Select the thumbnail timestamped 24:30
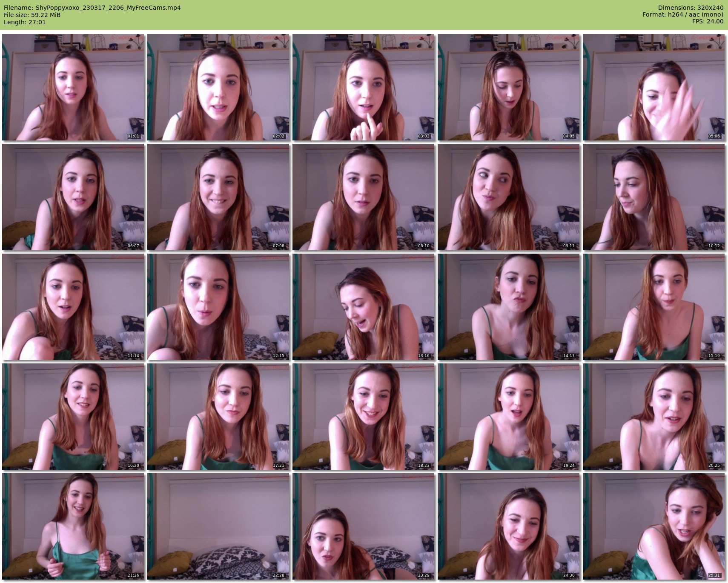The image size is (728, 583). pyautogui.click(x=509, y=526)
